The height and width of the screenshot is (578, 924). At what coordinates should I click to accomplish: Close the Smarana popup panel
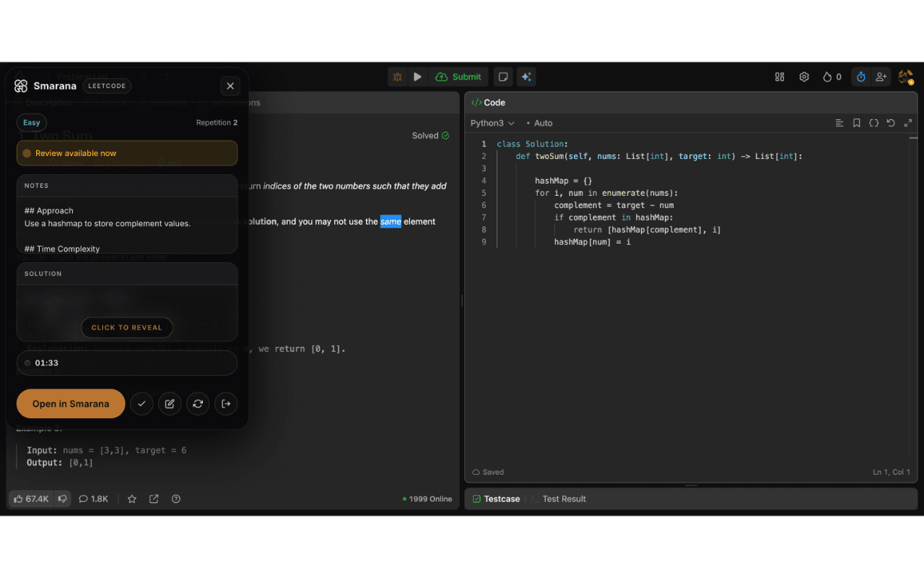click(x=230, y=86)
